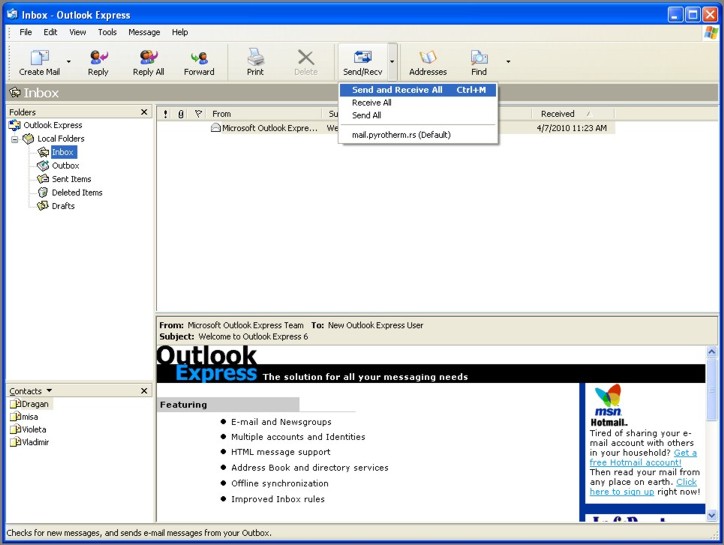
Task: Click the Improved Inbox rules bullet
Action: [x=278, y=499]
